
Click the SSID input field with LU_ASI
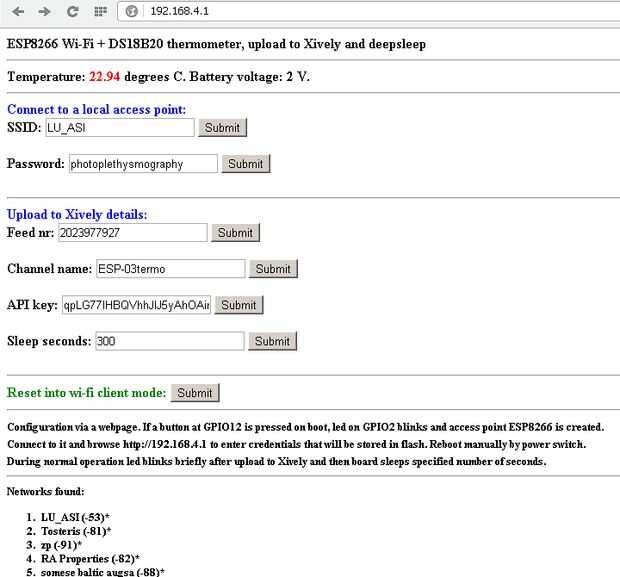(x=120, y=128)
